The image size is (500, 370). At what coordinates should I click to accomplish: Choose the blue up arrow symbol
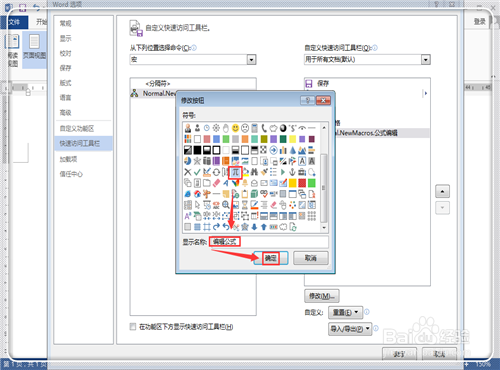[264, 227]
